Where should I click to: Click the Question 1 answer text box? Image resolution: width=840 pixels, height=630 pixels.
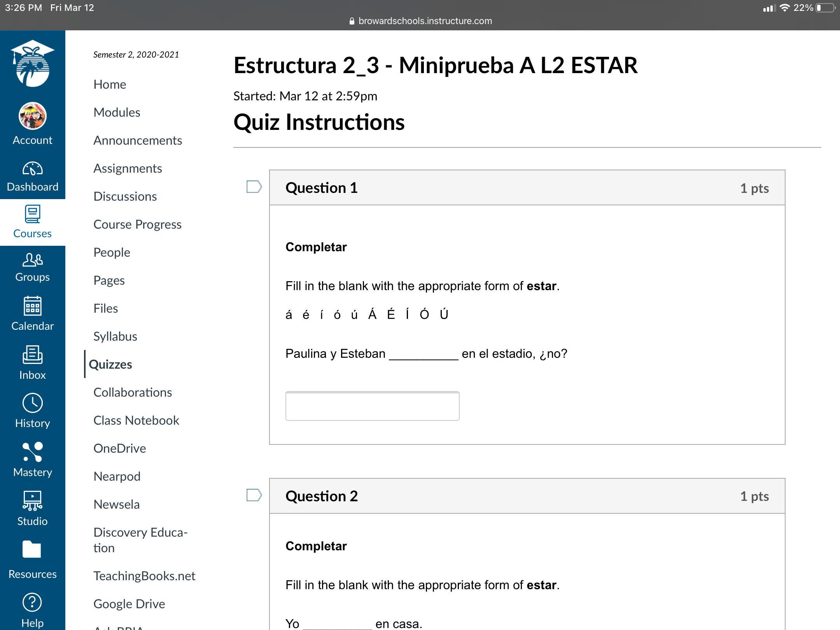pyautogui.click(x=372, y=406)
